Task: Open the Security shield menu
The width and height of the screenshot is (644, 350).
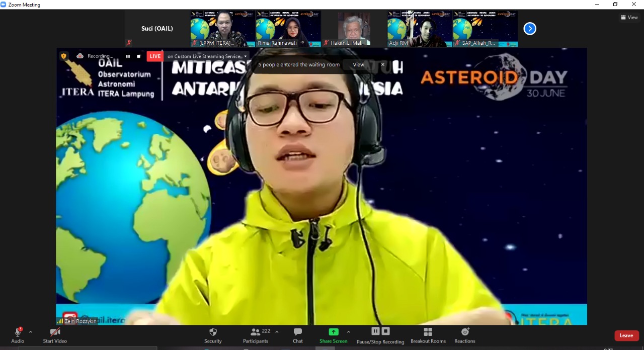Action: [213, 335]
